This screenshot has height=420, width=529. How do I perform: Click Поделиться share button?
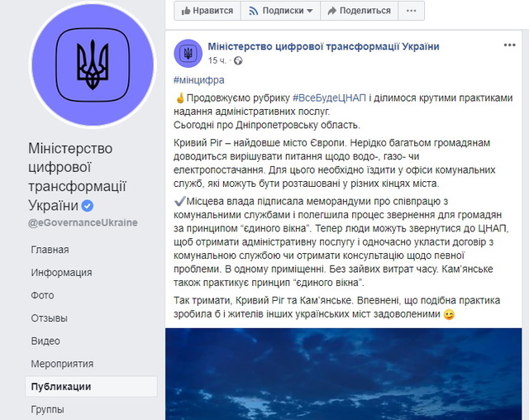pos(359,11)
